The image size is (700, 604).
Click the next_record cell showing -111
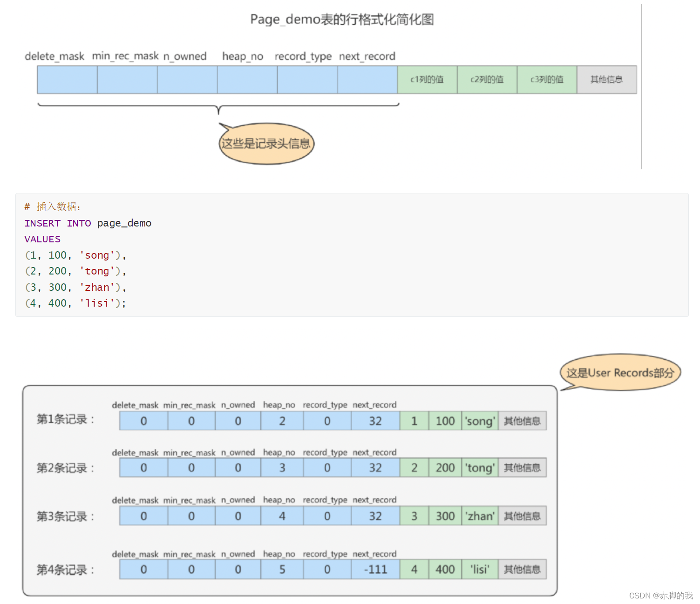click(x=375, y=570)
